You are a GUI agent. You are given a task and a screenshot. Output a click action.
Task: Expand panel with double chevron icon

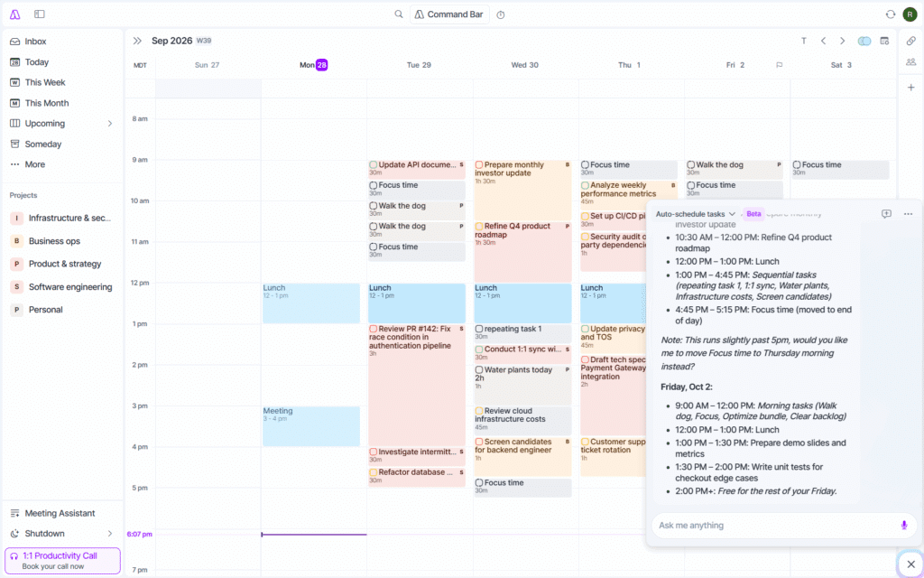coord(137,41)
